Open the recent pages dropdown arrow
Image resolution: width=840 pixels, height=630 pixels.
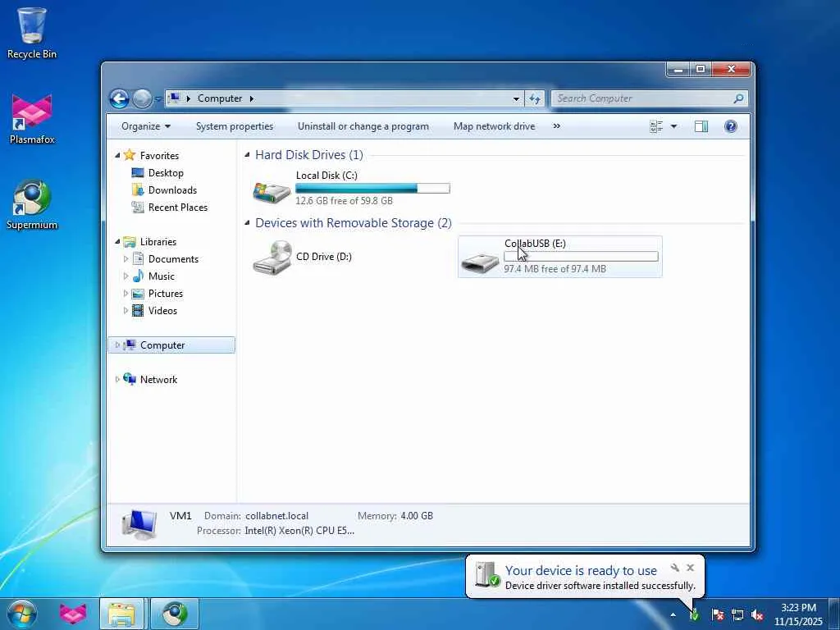[158, 98]
